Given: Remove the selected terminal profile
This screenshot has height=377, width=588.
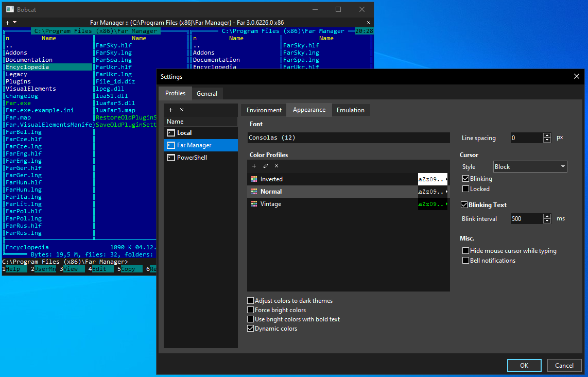Looking at the screenshot, I should pyautogui.click(x=182, y=110).
